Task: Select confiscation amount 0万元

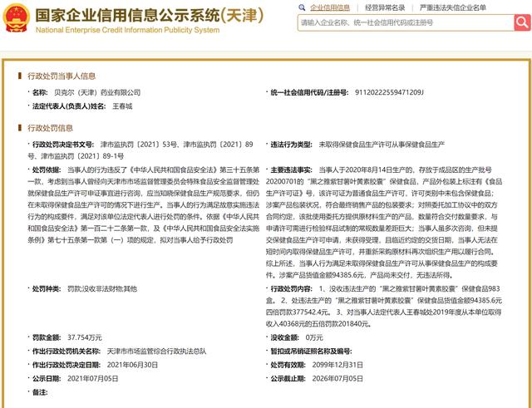Action: click(x=314, y=337)
